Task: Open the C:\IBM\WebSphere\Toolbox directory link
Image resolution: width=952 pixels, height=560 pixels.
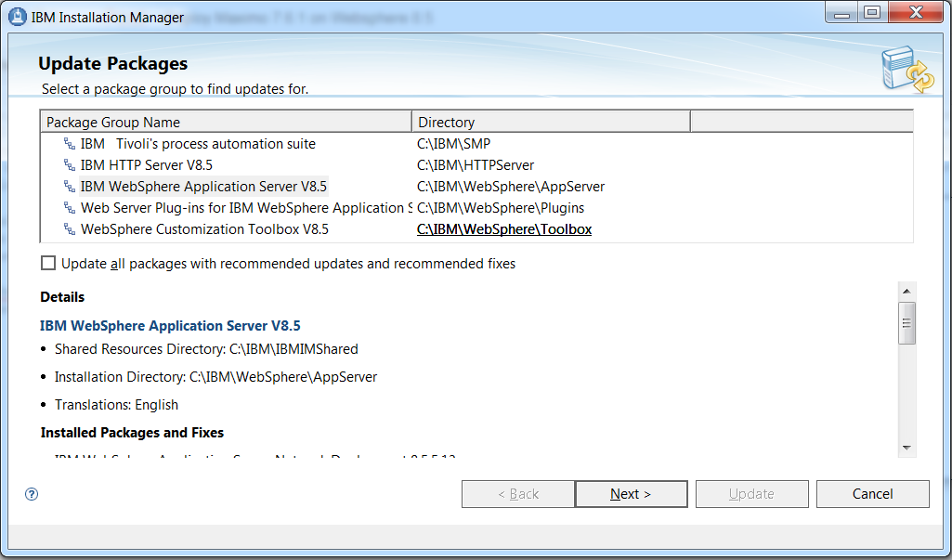Action: click(504, 229)
